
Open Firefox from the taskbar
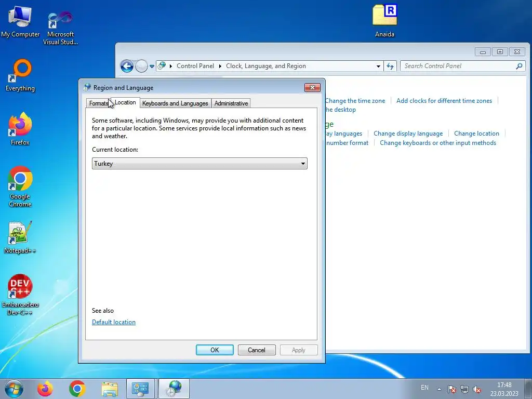[x=45, y=389]
